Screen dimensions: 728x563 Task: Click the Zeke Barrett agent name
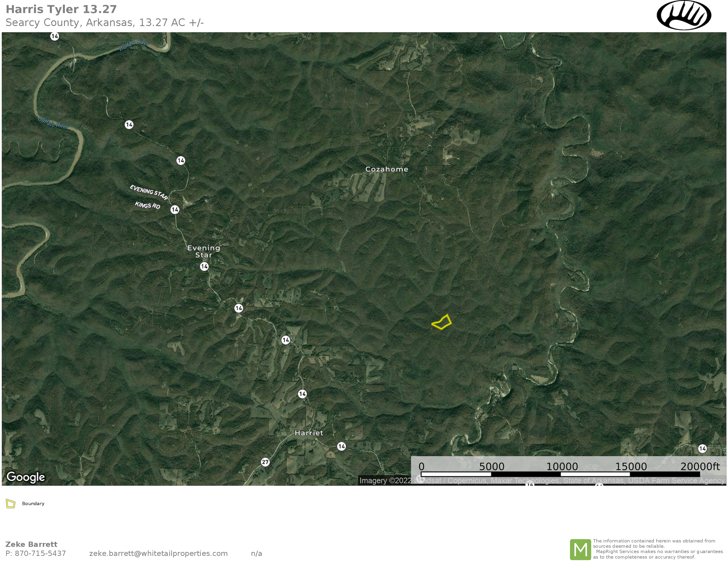31,544
